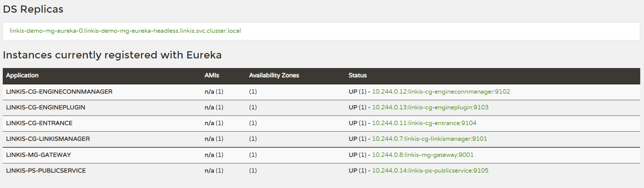Select the Availability Zones column header
644x188 pixels.
coord(274,76)
